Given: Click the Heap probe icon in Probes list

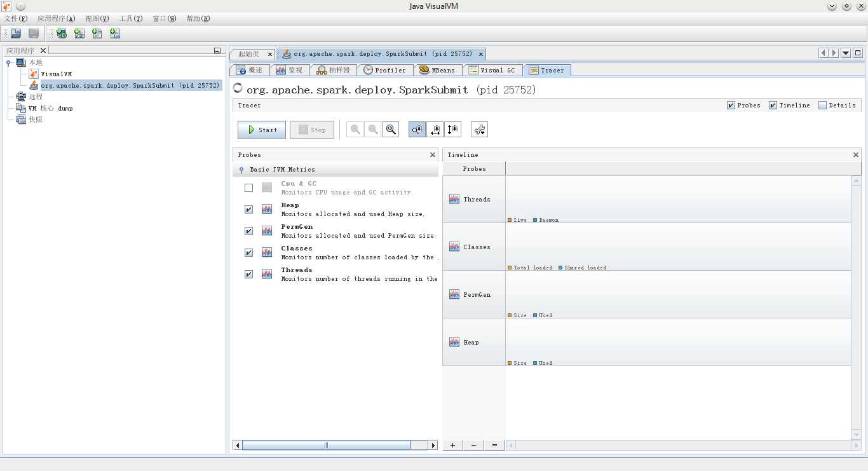Looking at the screenshot, I should tap(267, 209).
